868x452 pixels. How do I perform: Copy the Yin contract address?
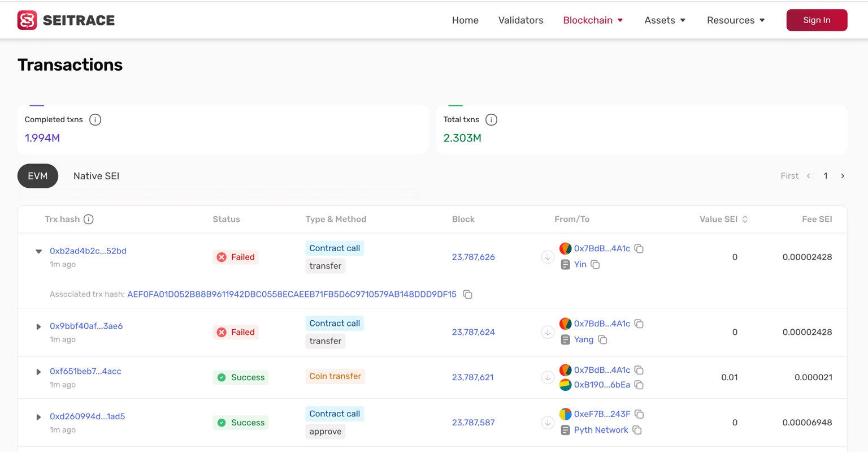[x=595, y=265]
